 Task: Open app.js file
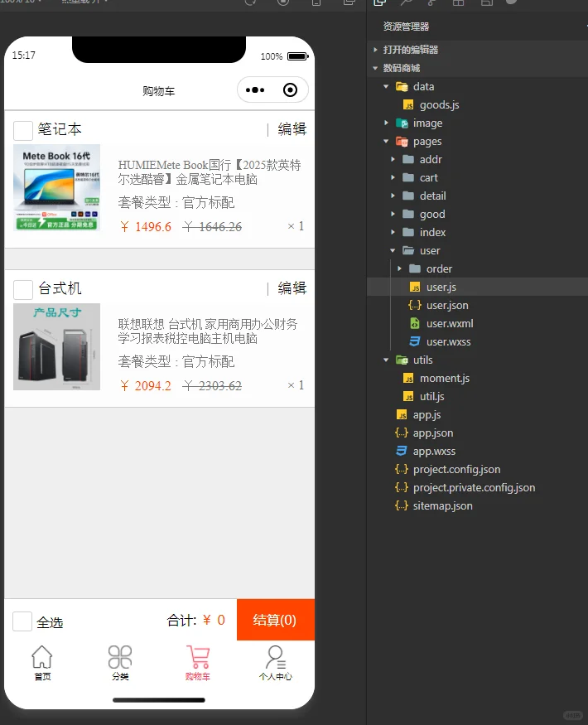[x=427, y=415]
